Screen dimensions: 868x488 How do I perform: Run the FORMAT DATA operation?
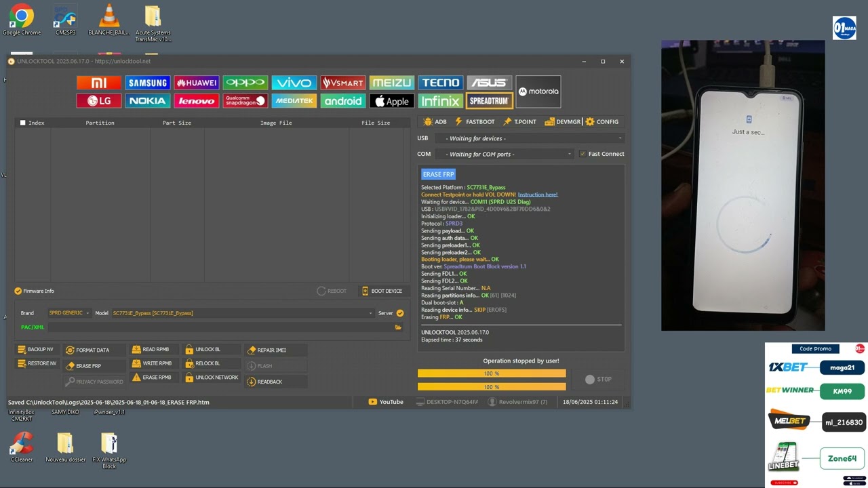pos(94,350)
